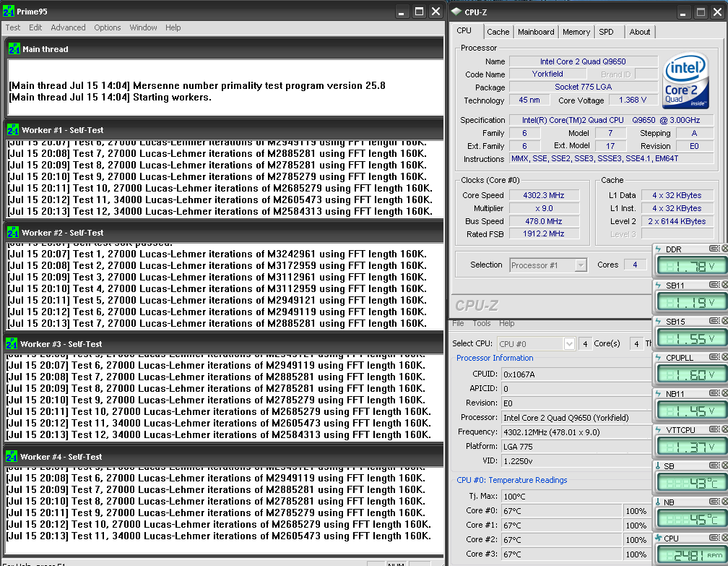Image resolution: width=728 pixels, height=566 pixels.
Task: Click the fan icon of the CPU gadget
Action: click(x=659, y=538)
